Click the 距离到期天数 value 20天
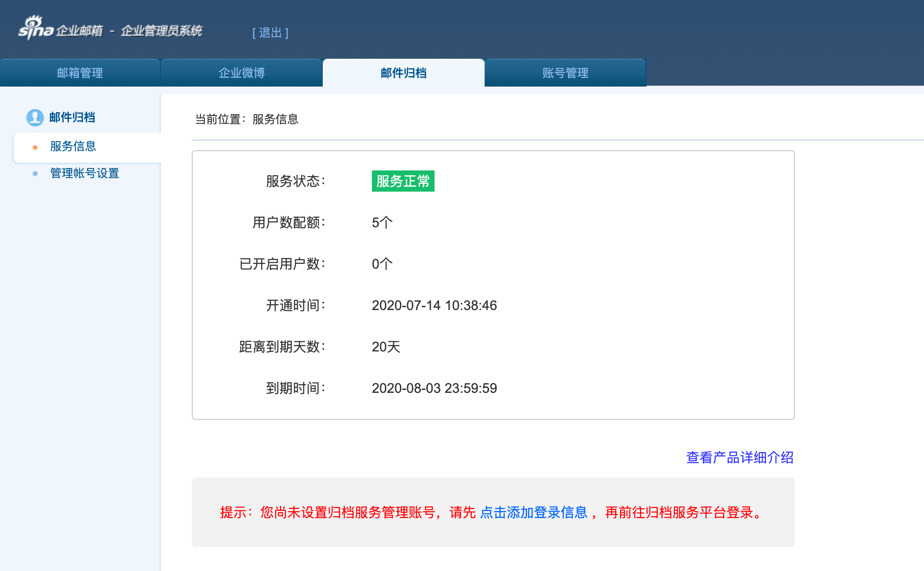 pyautogui.click(x=386, y=347)
